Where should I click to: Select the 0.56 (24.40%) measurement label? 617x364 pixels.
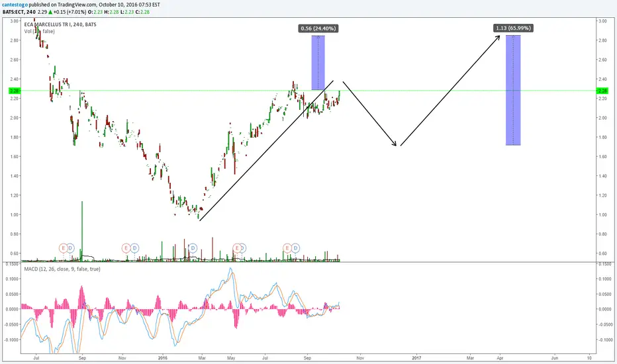click(318, 28)
